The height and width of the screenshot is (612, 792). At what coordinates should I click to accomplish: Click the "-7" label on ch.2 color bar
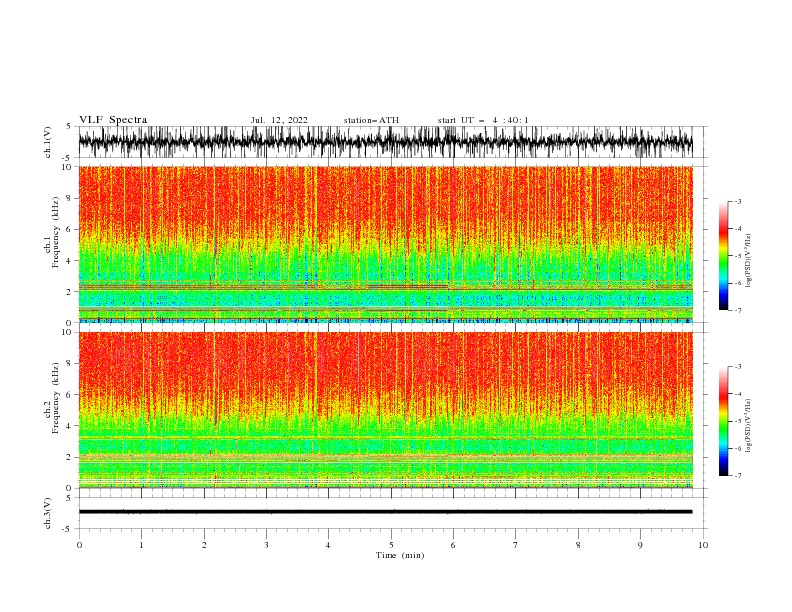point(737,475)
